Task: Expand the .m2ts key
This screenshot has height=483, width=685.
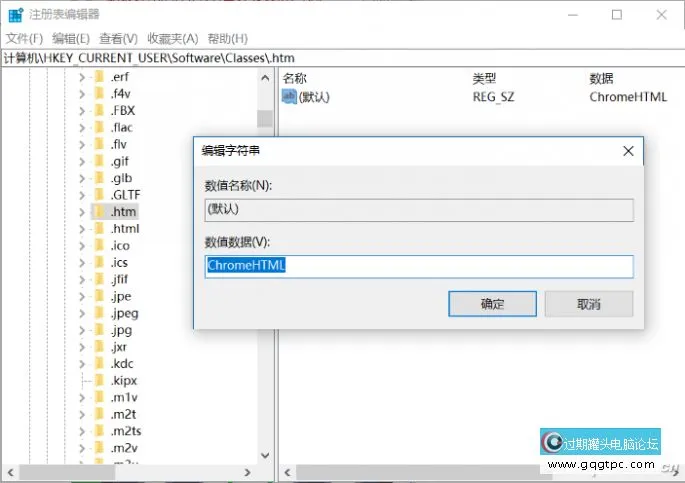Action: coord(82,431)
